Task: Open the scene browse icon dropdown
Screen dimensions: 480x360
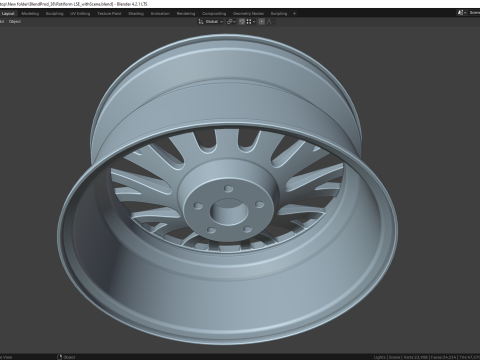Action: 462,13
